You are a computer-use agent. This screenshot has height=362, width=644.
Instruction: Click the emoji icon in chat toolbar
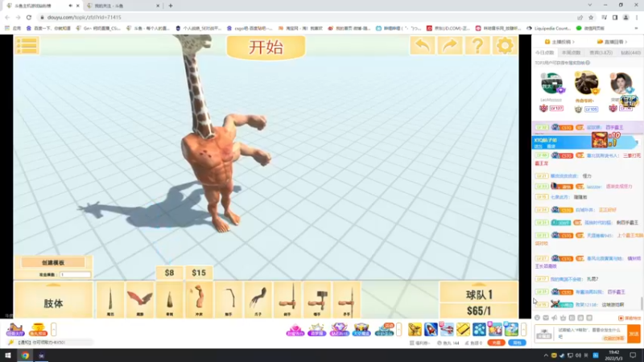click(537, 318)
